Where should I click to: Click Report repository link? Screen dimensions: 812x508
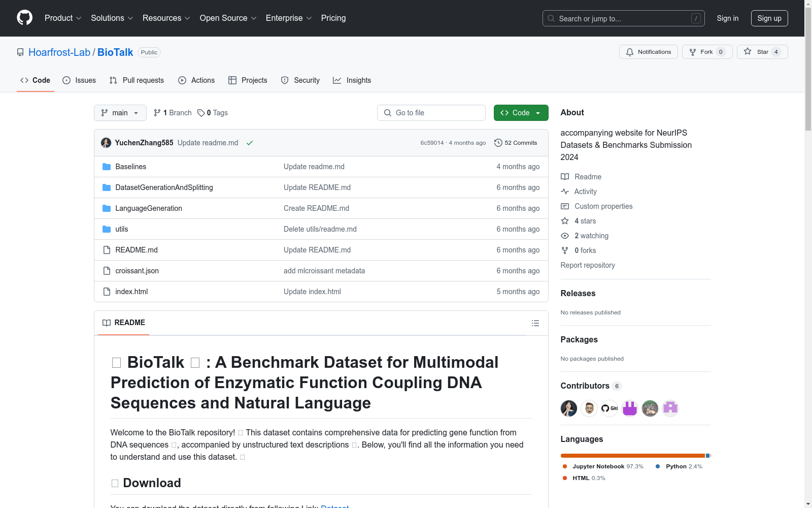(x=588, y=265)
